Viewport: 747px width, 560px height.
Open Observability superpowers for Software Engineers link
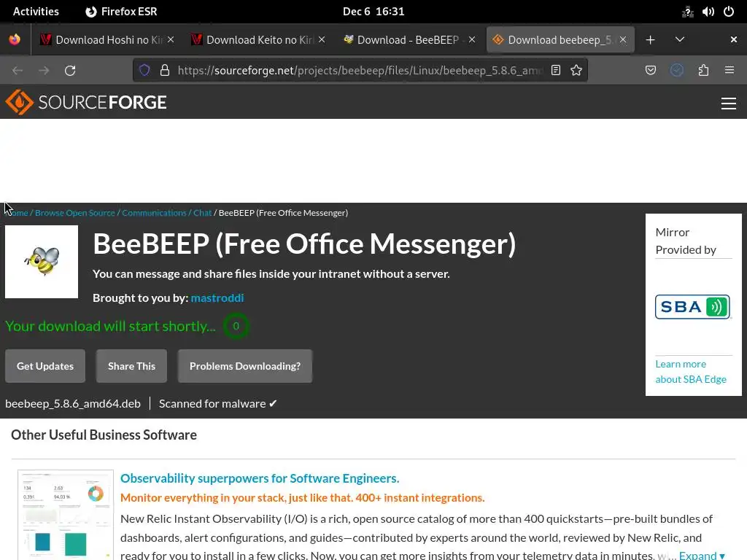tap(260, 478)
